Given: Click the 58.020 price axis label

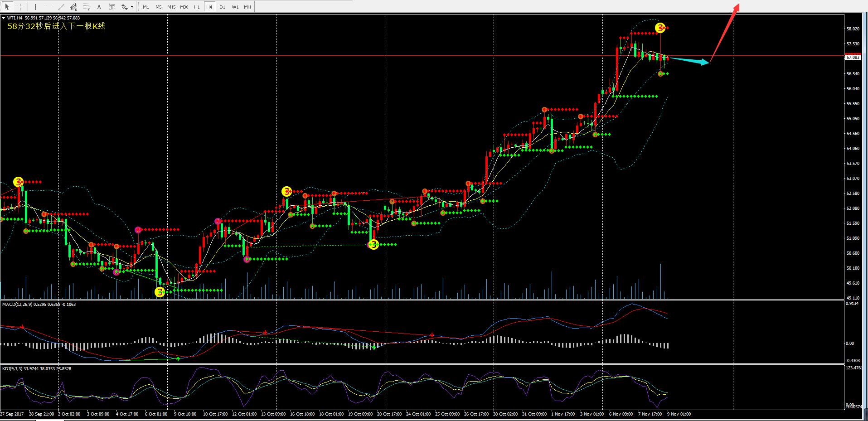Looking at the screenshot, I should tap(853, 29).
